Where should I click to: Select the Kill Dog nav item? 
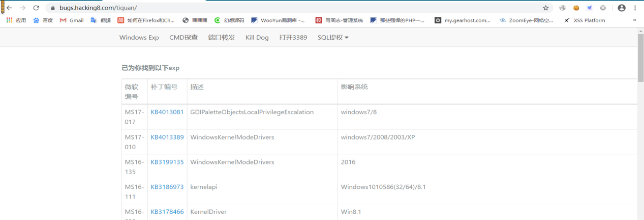tap(257, 38)
